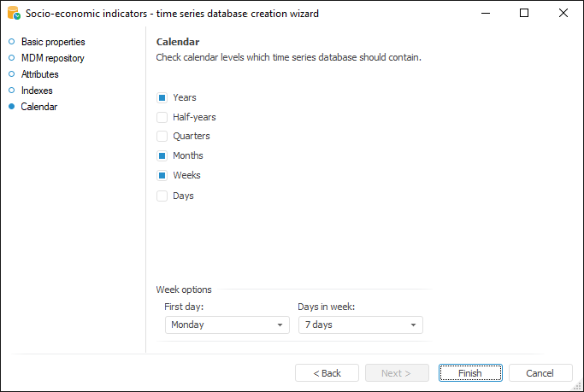
Task: Open the First day dropdown
Action: 227,325
